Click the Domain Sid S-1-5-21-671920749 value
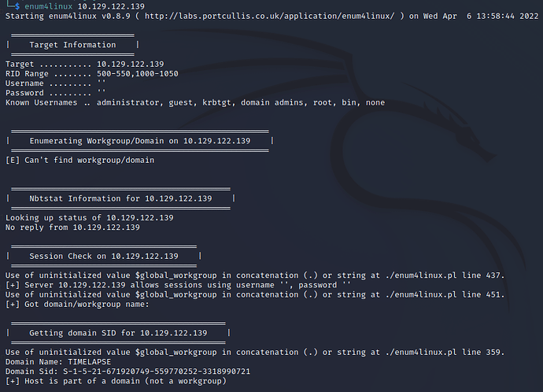 [x=157, y=372]
